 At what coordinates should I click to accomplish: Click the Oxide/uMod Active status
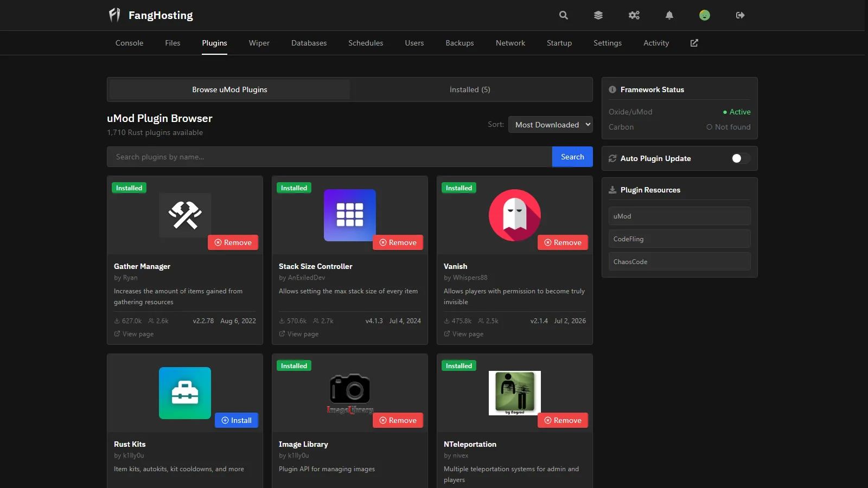pyautogui.click(x=737, y=112)
